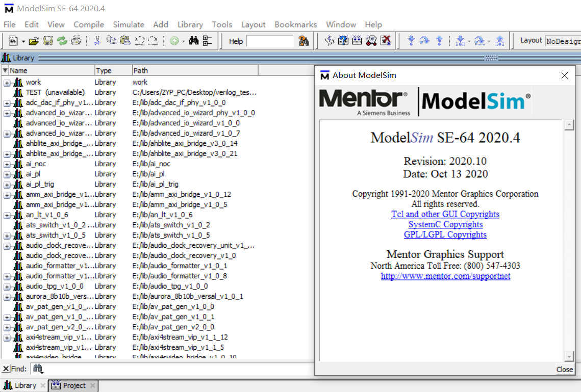The width and height of the screenshot is (581, 392).
Task: Expand the ai_pl_trig library node
Action: 7,185
